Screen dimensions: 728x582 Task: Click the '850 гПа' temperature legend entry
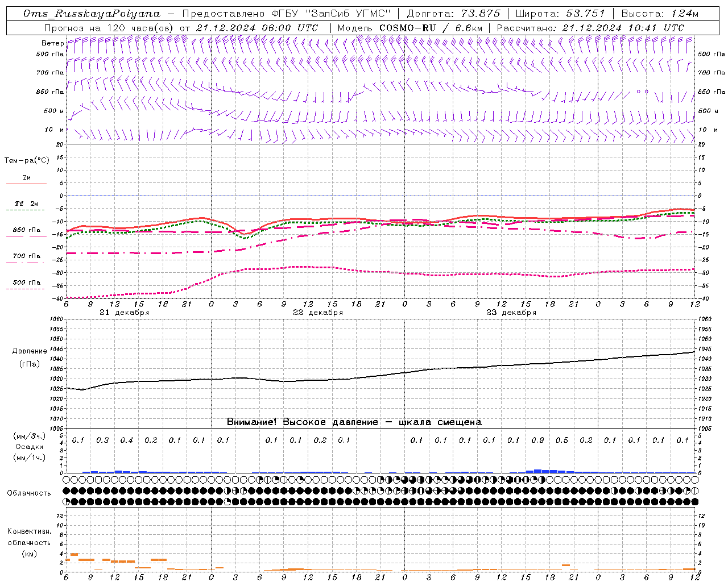click(27, 230)
